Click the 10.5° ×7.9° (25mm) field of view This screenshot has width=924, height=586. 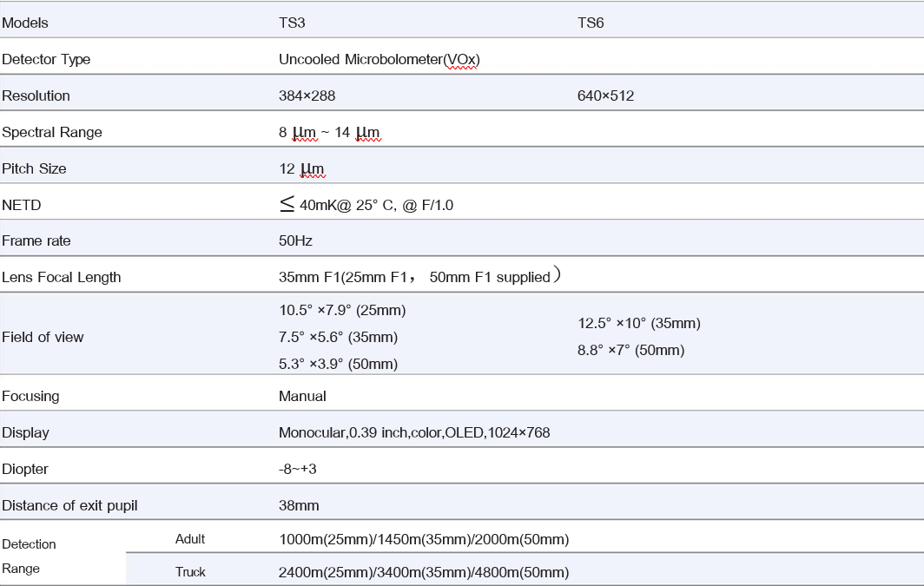(342, 310)
